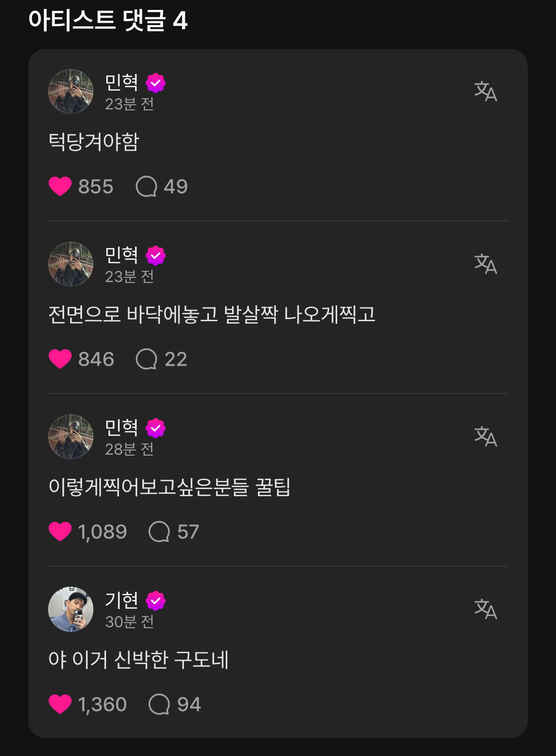Translate 기현's 신박한 구도네 comment
Screen dimensions: 556x756
coord(485,609)
